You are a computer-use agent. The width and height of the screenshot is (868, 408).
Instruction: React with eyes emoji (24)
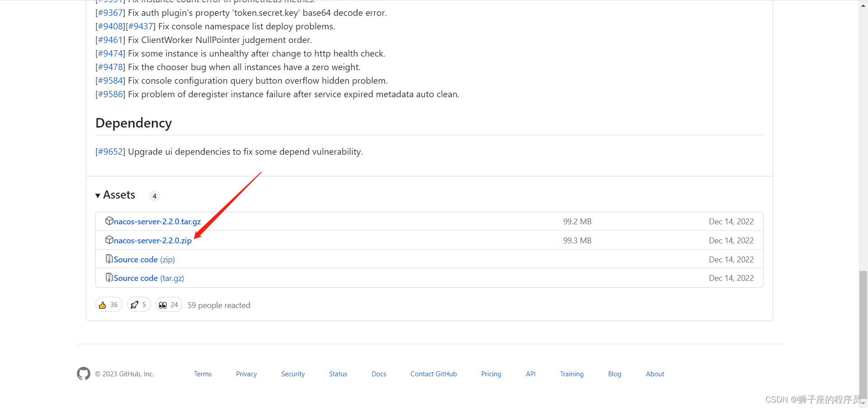[169, 305]
